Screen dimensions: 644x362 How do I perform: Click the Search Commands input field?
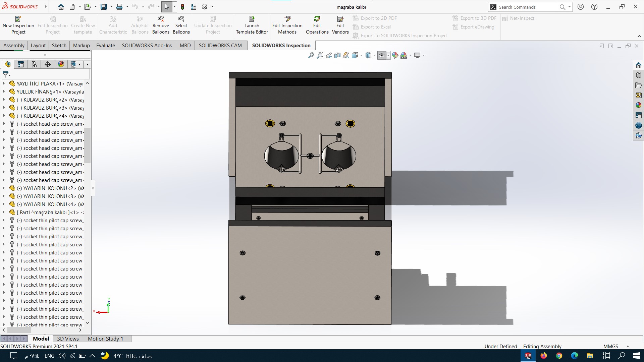point(528,7)
